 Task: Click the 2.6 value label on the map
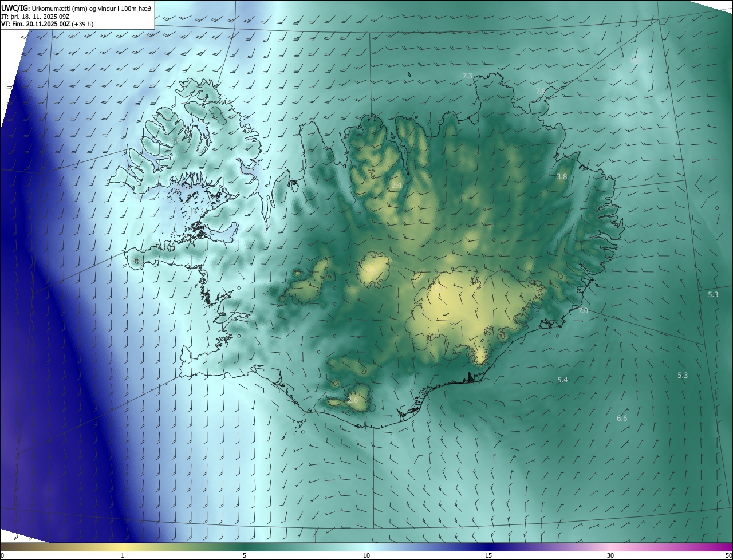pyautogui.click(x=353, y=400)
